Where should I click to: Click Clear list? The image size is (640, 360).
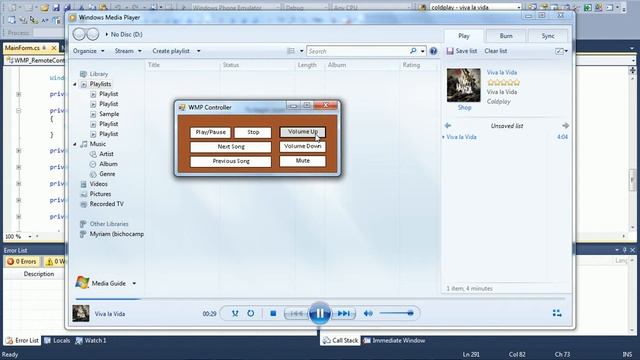coord(496,51)
